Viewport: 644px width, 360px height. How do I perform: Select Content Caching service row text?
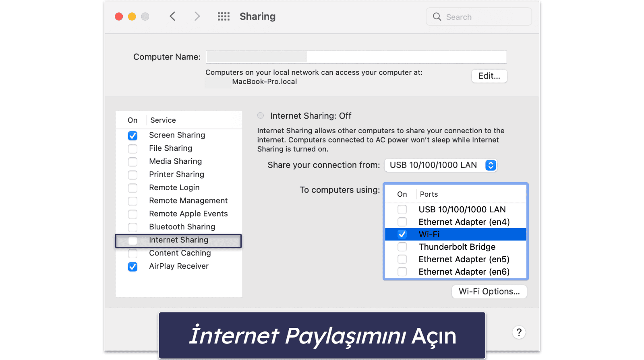[x=180, y=253]
